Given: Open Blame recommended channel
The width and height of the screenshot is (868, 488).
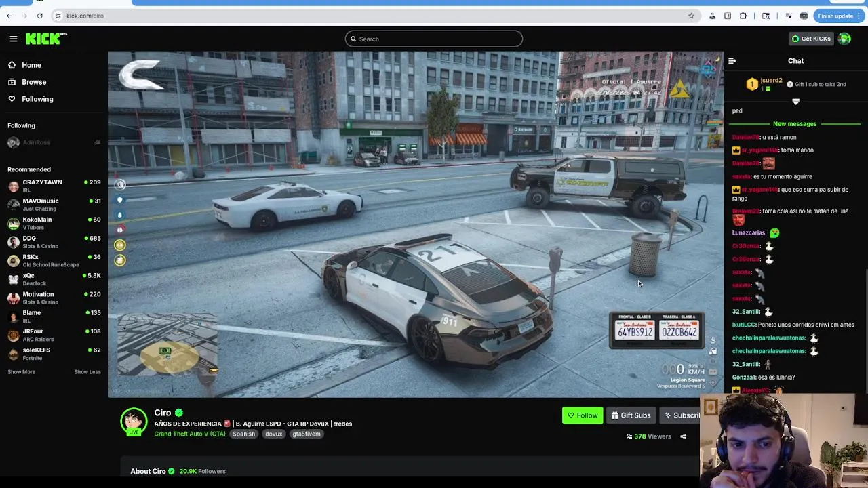Looking at the screenshot, I should point(54,317).
